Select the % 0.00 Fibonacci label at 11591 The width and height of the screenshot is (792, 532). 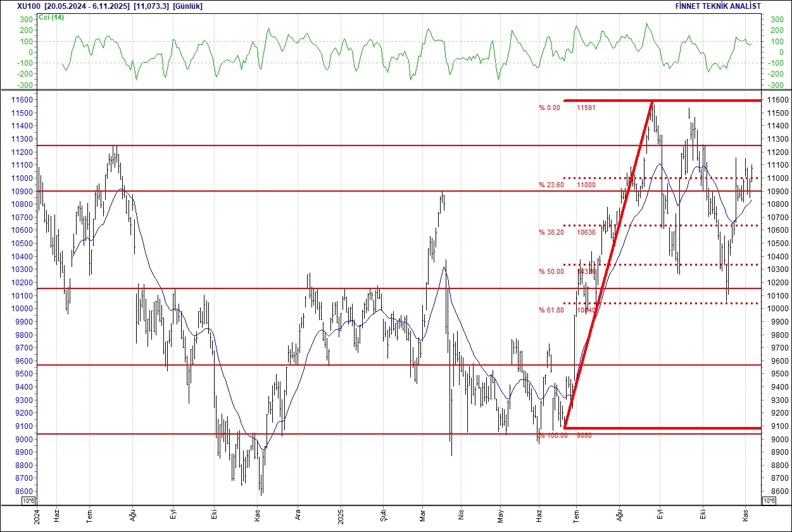click(x=550, y=108)
